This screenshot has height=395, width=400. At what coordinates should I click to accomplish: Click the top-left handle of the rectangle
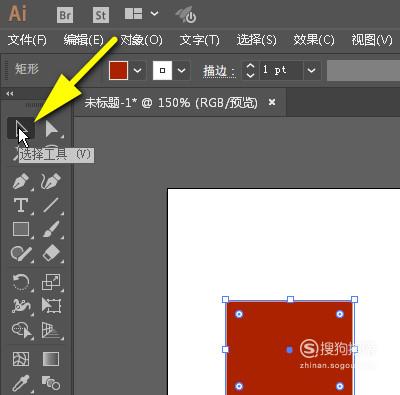(x=225, y=299)
